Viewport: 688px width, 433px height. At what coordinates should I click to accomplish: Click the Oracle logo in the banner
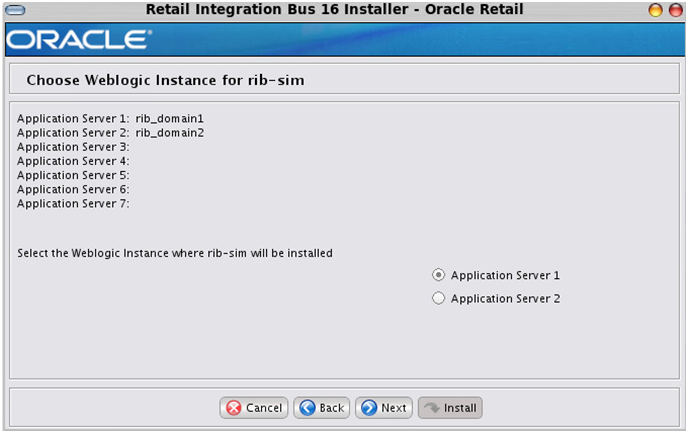click(79, 39)
